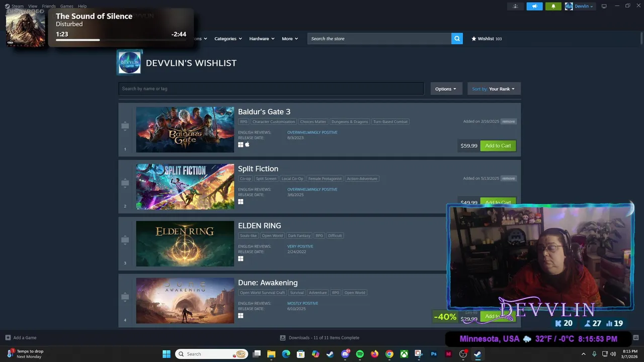Open the View menu

[x=33, y=6]
